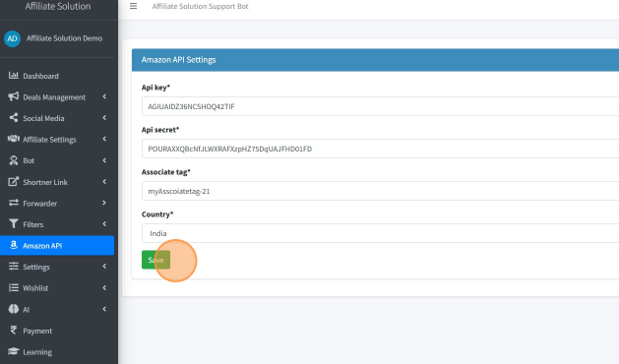Open Dashboard menu item
The image size is (619, 364).
[x=57, y=76]
